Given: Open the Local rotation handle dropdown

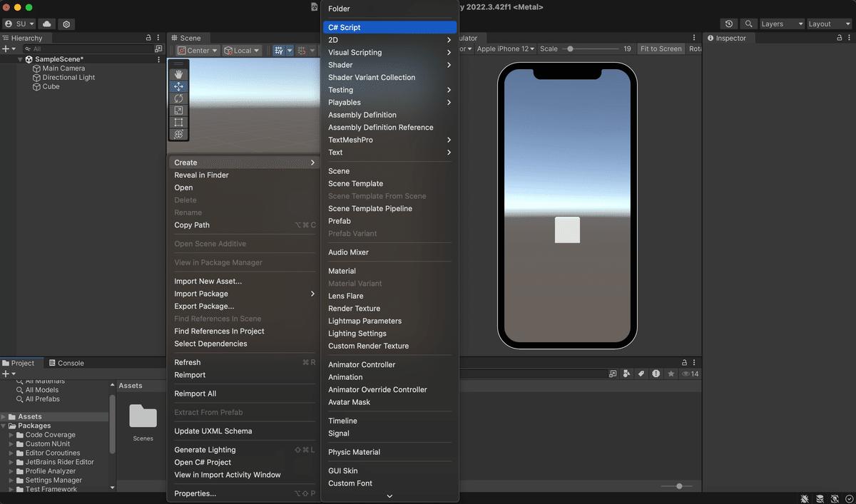Looking at the screenshot, I should [242, 51].
